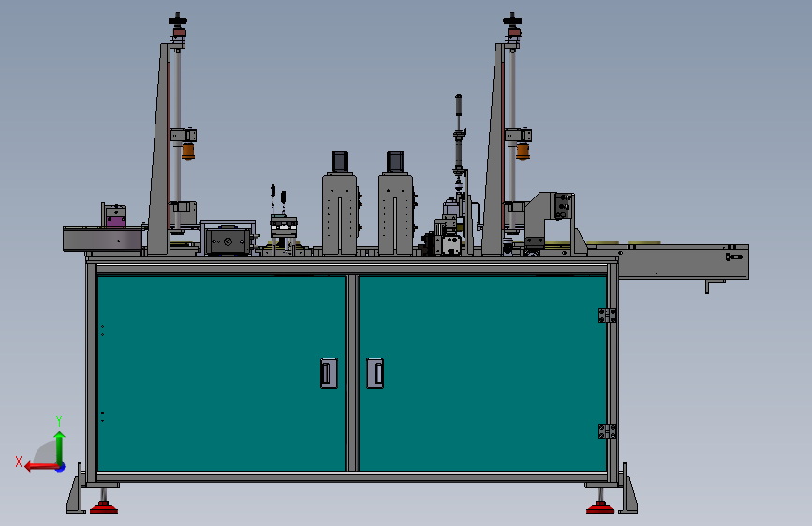Select the purple block on left conveyor
The width and height of the screenshot is (812, 526).
click(x=116, y=222)
